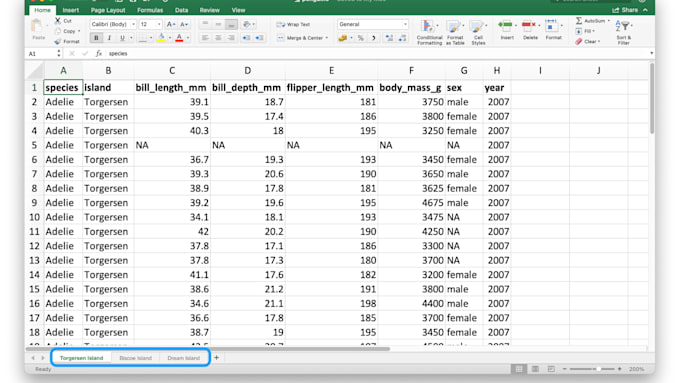Viewport: 680px width, 383px height.
Task: Toggle bottom vertical alignment
Action: pos(231,24)
